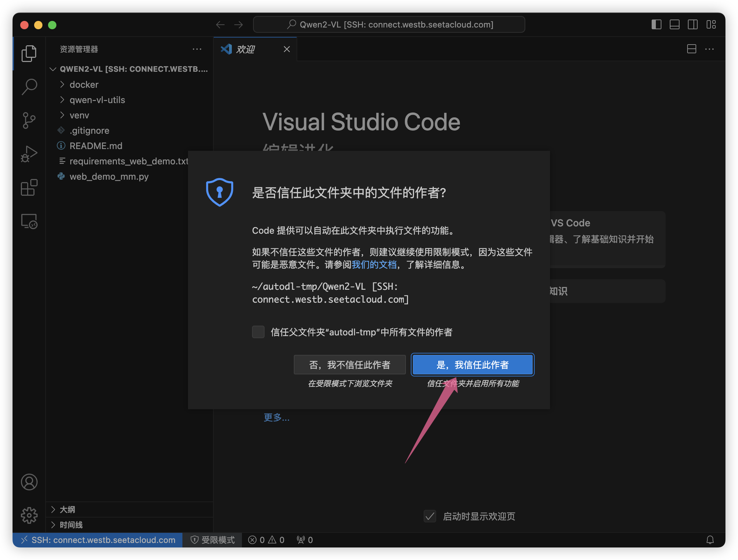Toggle the primary side bar layout icon
This screenshot has width=738, height=560.
point(656,25)
